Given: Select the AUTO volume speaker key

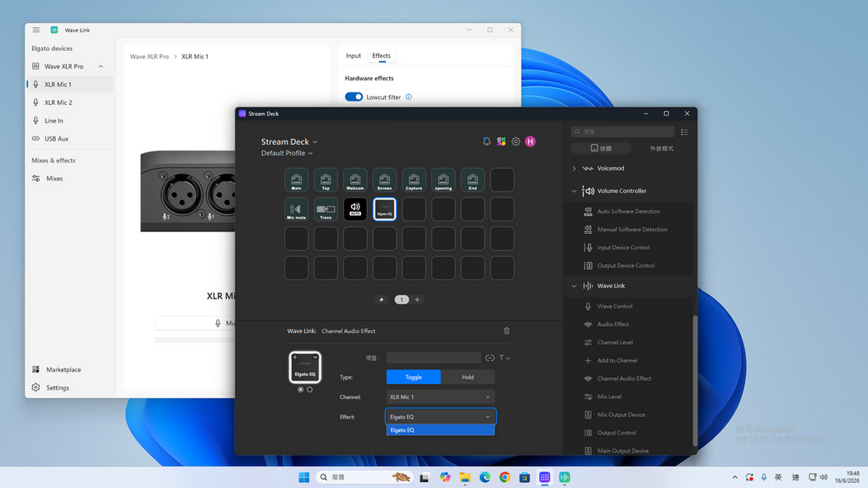Looking at the screenshot, I should pos(355,210).
